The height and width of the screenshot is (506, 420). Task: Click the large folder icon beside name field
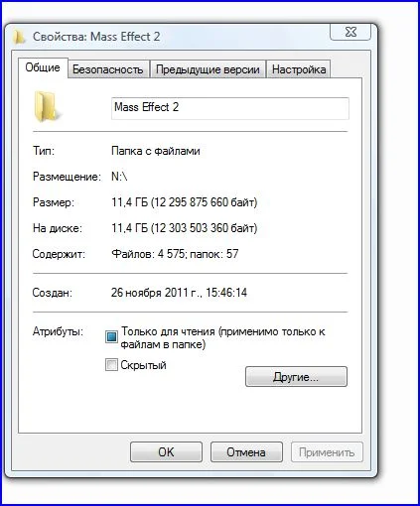(x=47, y=107)
